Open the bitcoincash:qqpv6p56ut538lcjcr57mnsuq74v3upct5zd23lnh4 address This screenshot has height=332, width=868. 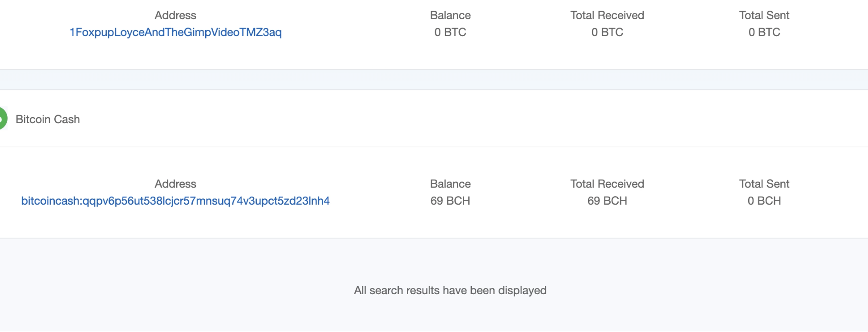[175, 201]
